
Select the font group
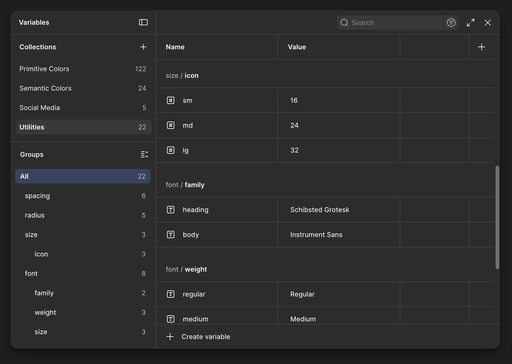(x=83, y=273)
